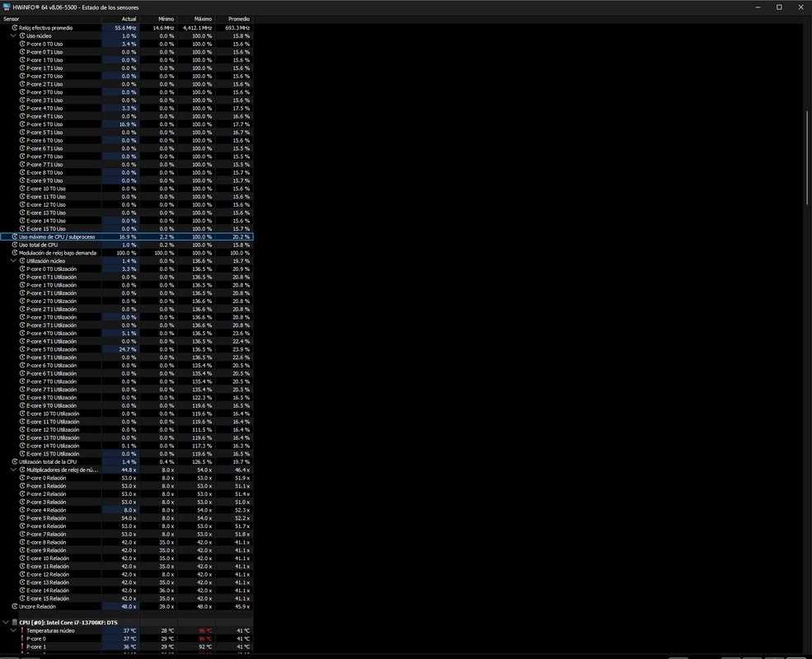Screen dimensions: 812x659
Task: Select the P-core 3 T1 Uso row
Action: [x=126, y=100]
